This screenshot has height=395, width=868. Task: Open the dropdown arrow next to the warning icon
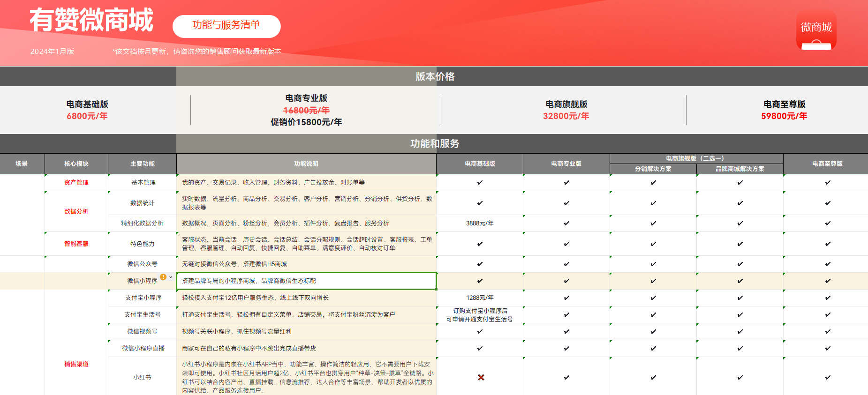coord(171,277)
